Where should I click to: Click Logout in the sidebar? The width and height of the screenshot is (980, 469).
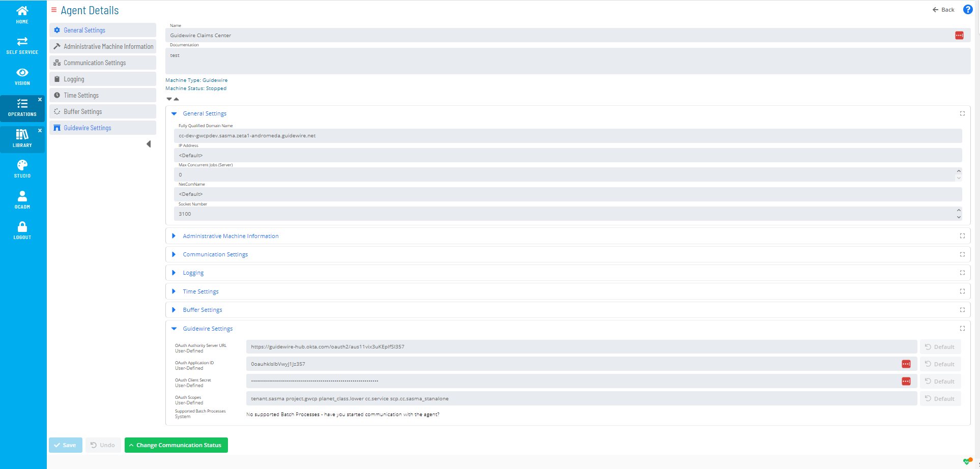(x=22, y=231)
